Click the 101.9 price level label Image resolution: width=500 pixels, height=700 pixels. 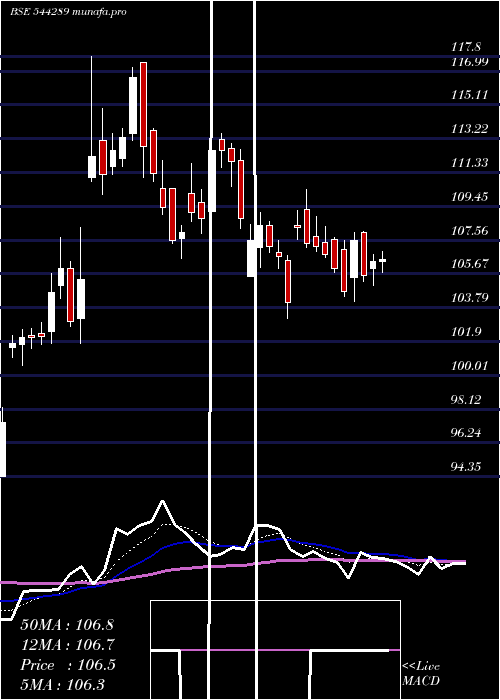tap(466, 332)
